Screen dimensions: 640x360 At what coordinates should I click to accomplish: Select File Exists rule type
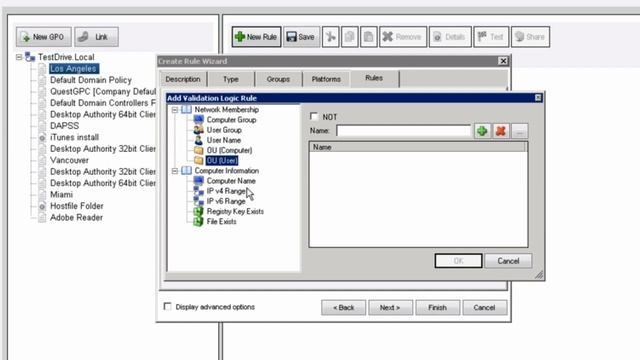coord(222,222)
